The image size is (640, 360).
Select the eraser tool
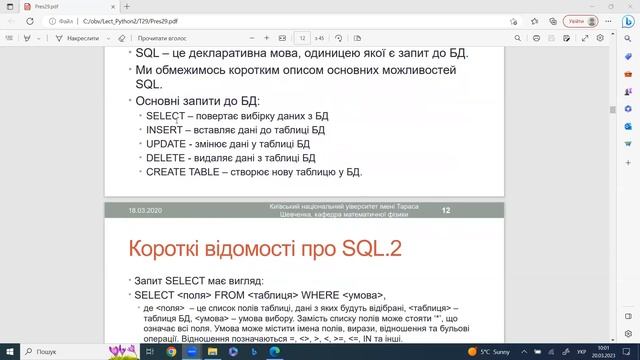(122, 38)
